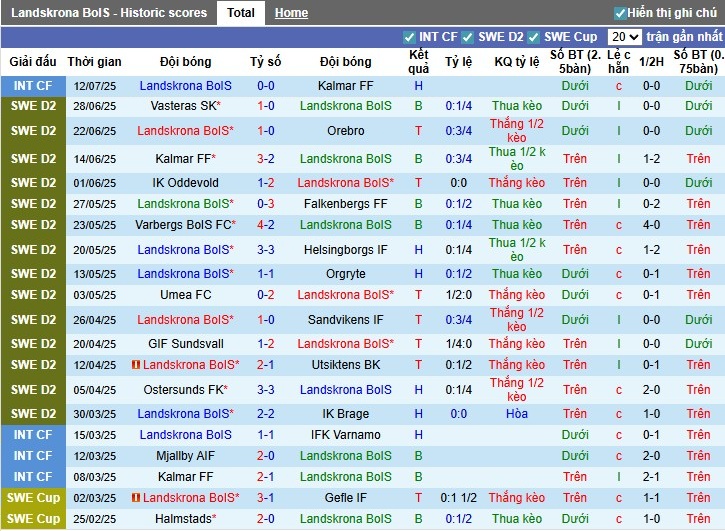Open Kalmar FF in 12/07/25 row
The width and height of the screenshot is (725, 531).
coord(345,86)
